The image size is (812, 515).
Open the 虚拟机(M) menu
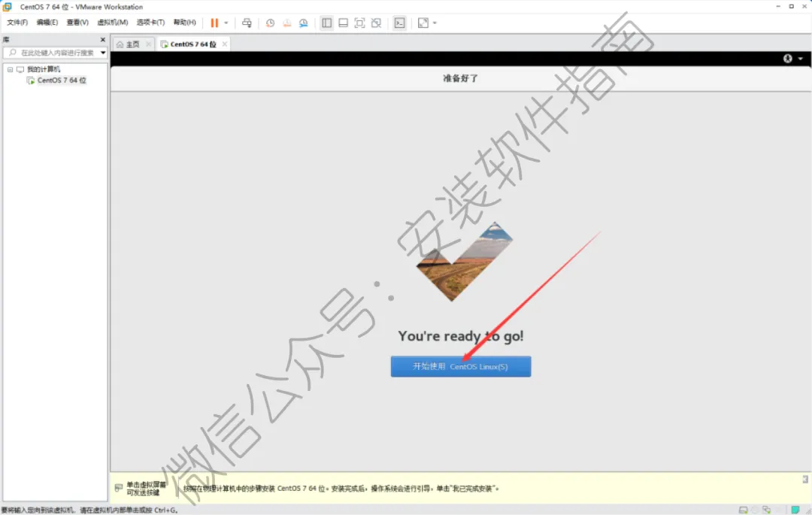pyautogui.click(x=112, y=23)
